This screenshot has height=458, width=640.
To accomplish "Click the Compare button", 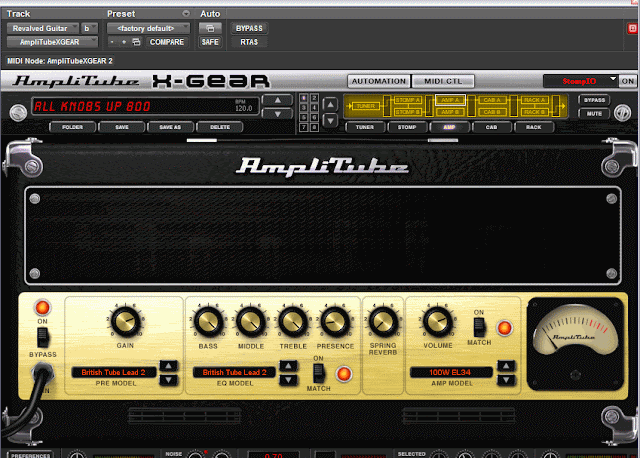I will 167,42.
